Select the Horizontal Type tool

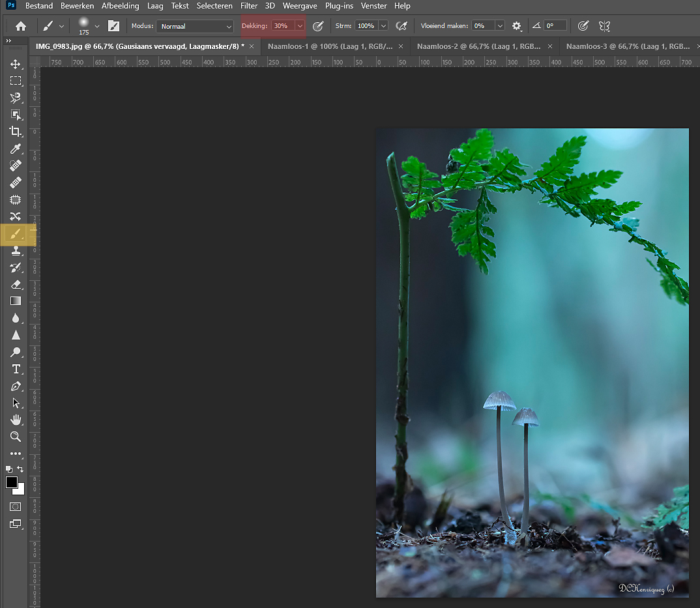16,369
